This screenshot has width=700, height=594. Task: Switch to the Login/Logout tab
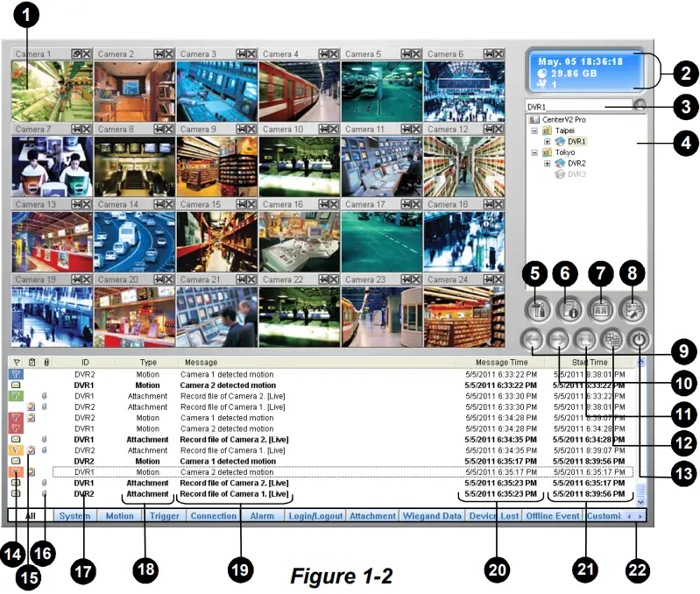coord(315,516)
